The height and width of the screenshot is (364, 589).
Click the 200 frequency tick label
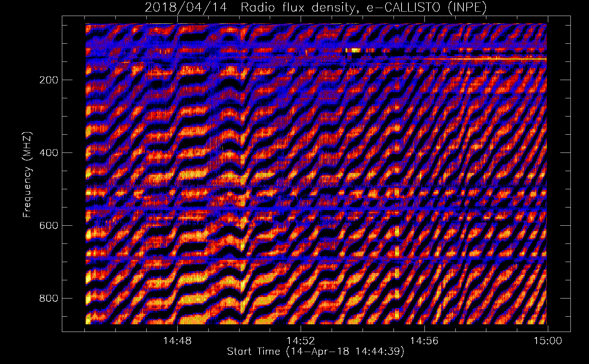click(49, 80)
